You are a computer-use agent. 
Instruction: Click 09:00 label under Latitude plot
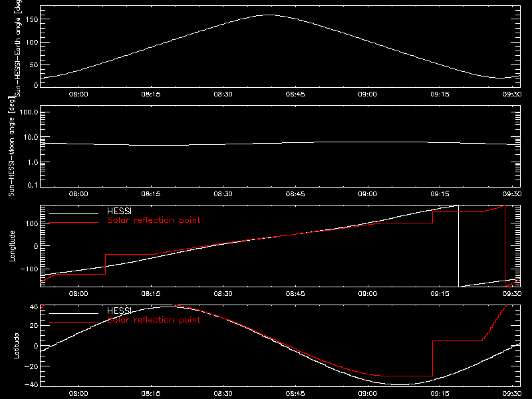[368, 394]
